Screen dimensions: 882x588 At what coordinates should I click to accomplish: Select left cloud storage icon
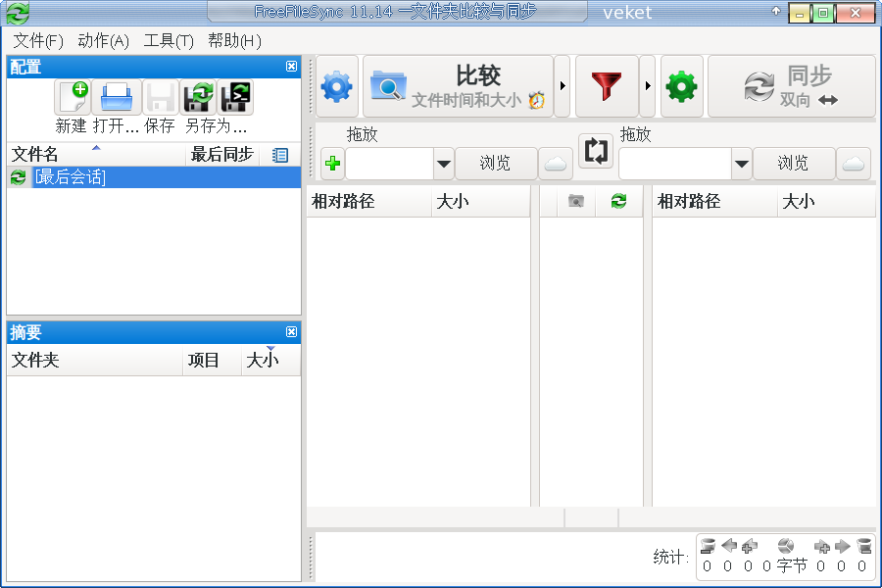pos(556,164)
